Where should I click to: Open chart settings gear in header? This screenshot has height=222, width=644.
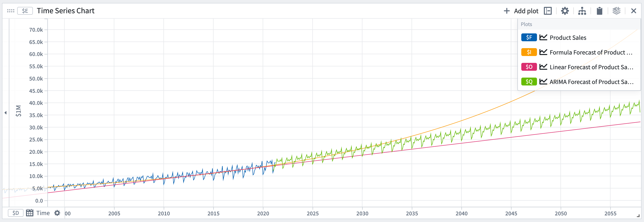(x=565, y=11)
